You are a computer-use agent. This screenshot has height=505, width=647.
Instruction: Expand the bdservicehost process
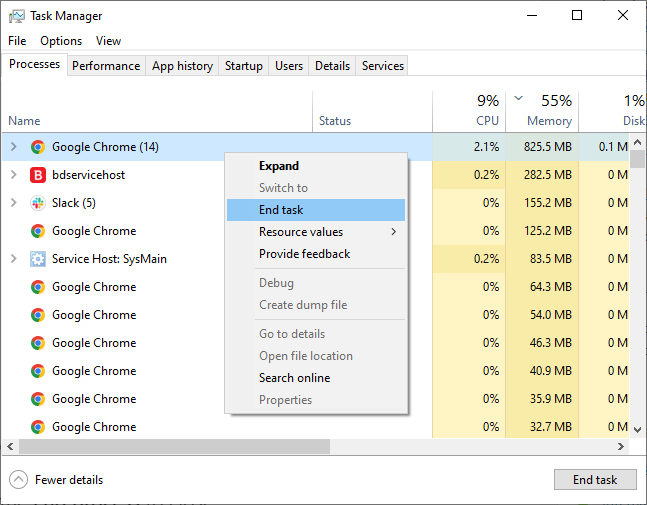[x=13, y=175]
